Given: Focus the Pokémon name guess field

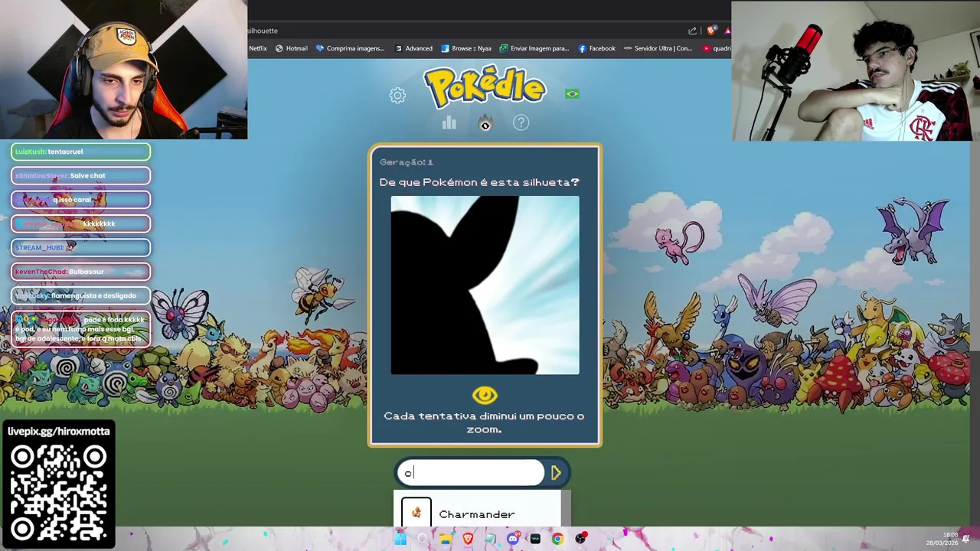Looking at the screenshot, I should click(x=471, y=473).
